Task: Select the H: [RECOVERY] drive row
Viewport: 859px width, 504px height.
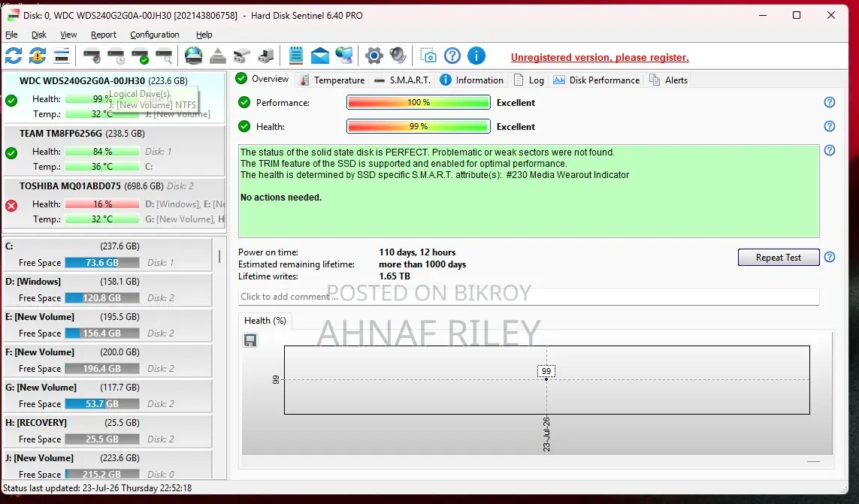Action: coord(107,431)
